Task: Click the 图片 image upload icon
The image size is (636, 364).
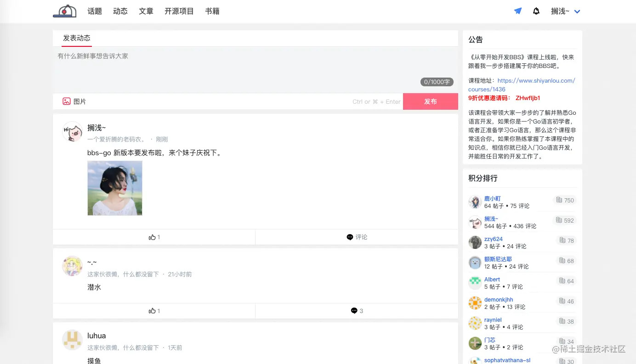Action: [67, 101]
